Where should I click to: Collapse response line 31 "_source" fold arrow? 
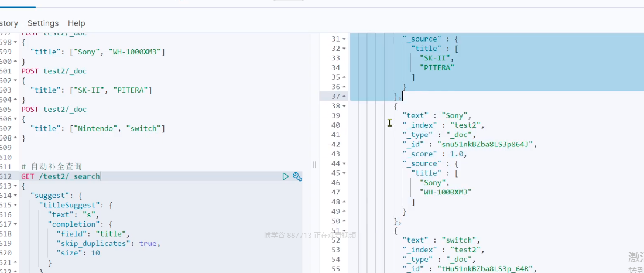(344, 39)
